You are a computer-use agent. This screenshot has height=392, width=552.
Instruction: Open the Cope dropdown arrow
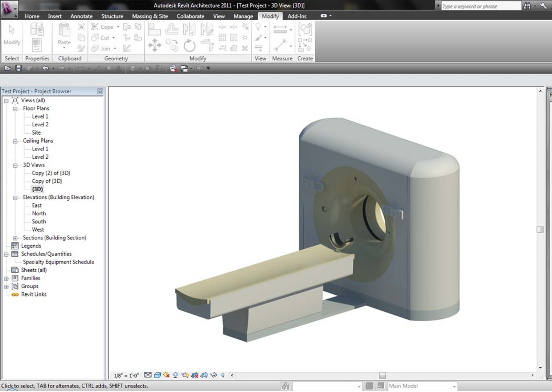click(x=118, y=27)
